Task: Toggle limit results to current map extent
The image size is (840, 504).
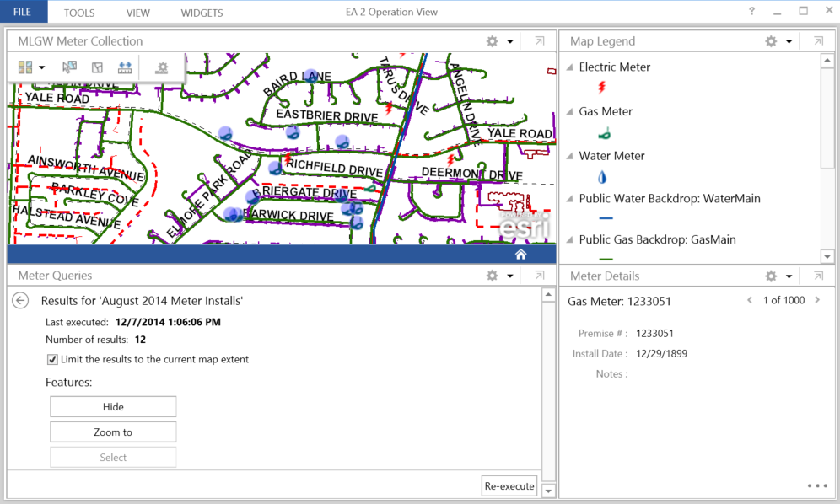Action: (52, 359)
